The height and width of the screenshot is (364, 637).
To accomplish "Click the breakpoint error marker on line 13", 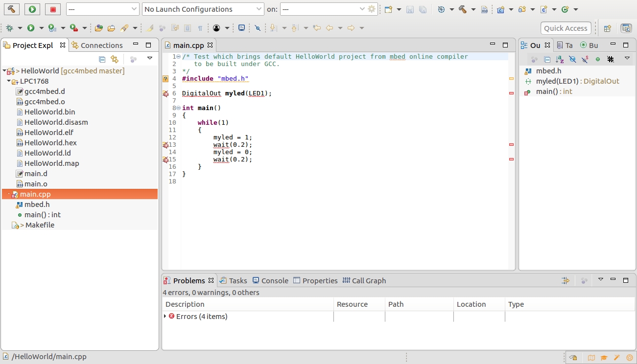I will pyautogui.click(x=165, y=145).
